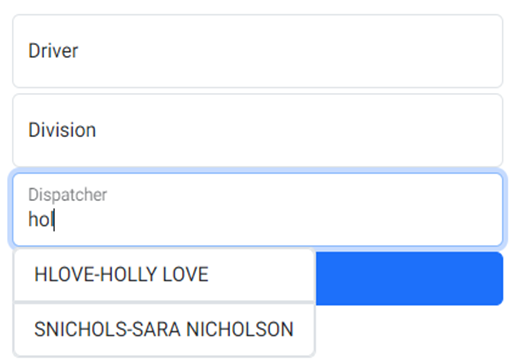The image size is (513, 363).
Task: Activate the Division selection box
Action: (x=257, y=130)
